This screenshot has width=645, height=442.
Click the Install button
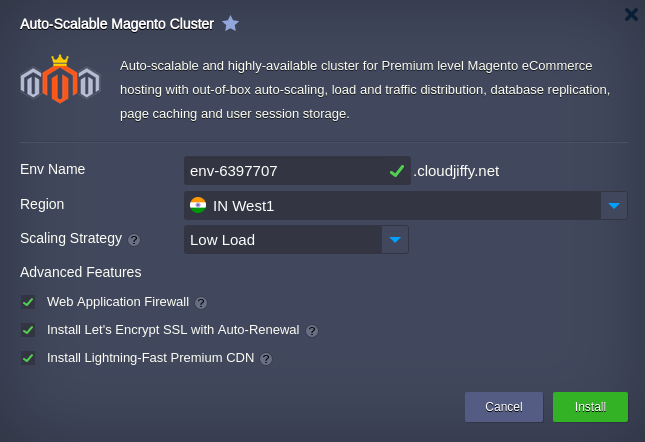pos(590,407)
